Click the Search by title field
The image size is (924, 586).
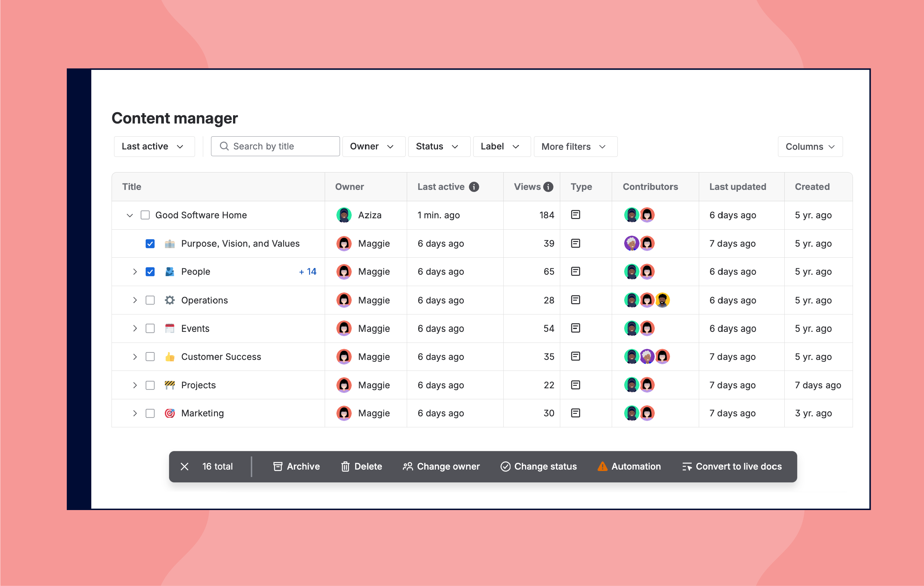tap(275, 147)
